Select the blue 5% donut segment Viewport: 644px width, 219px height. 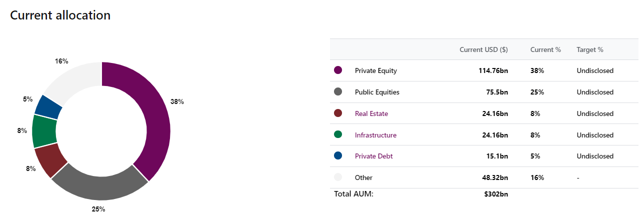click(48, 107)
